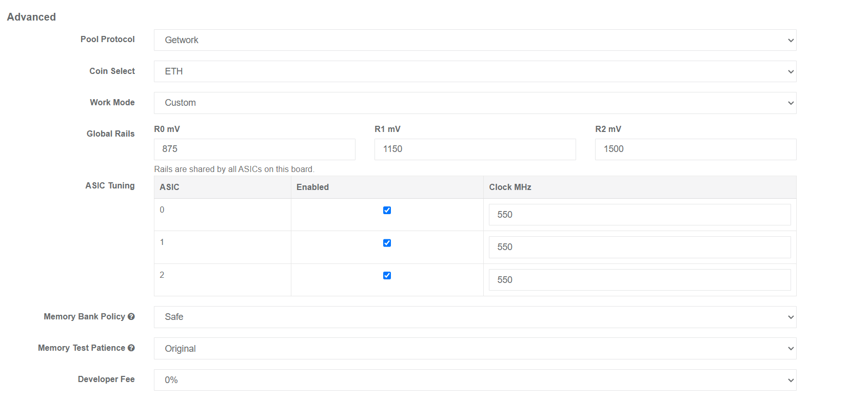Screen dimensions: 868x399
Task: Open the Pool Protocol dropdown showing Getwork
Action: pos(475,40)
